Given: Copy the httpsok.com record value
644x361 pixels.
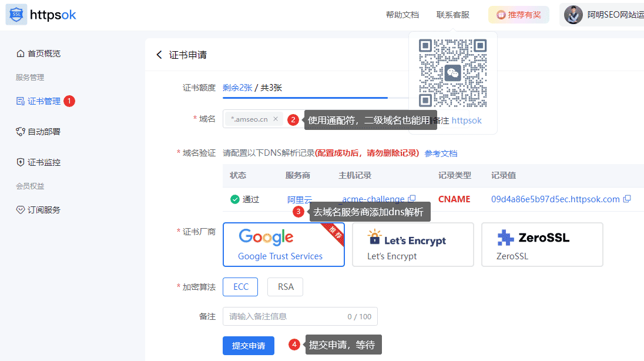Looking at the screenshot, I should (627, 199).
